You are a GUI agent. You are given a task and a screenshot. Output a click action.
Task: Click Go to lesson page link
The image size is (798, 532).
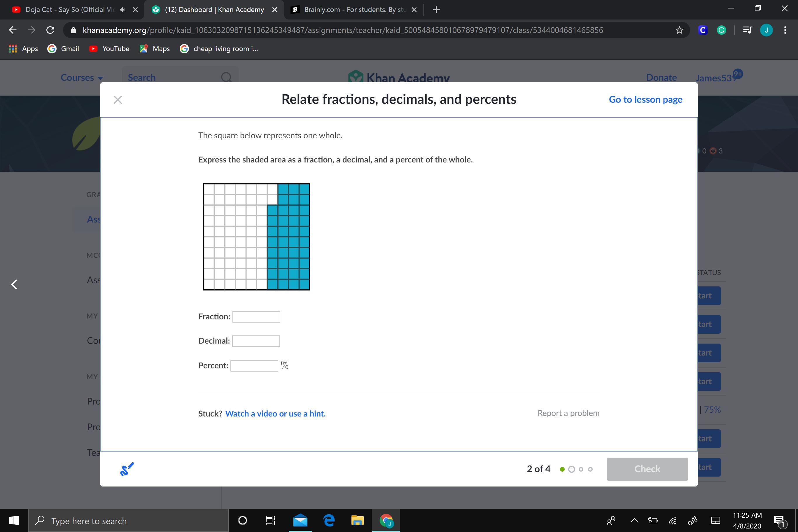tap(645, 99)
